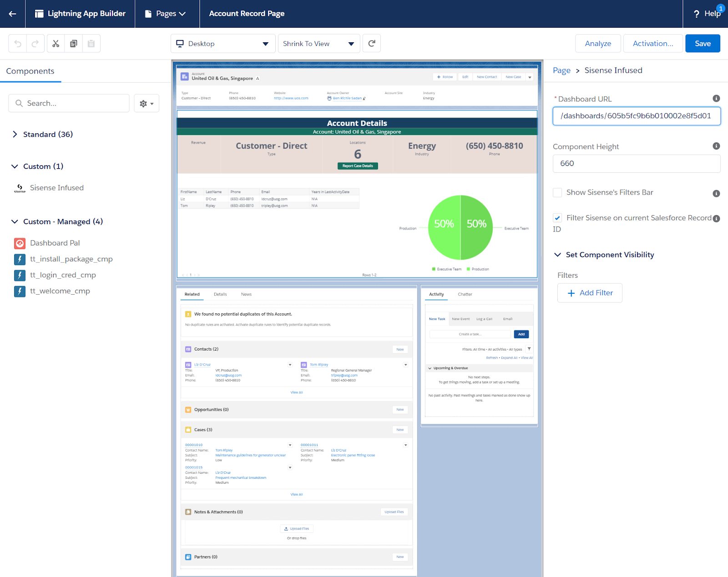
Task: Click Notes & Attachments section icon
Action: coord(188,512)
